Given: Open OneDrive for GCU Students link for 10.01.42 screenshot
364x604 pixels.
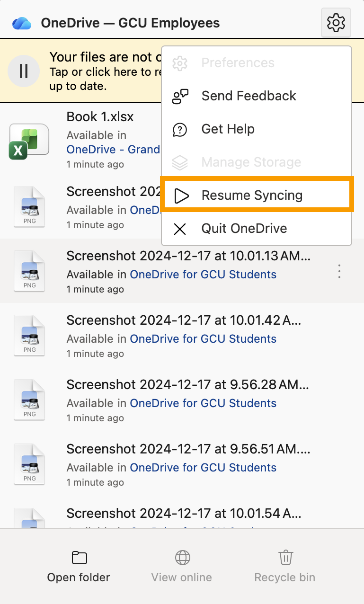Looking at the screenshot, I should (203, 339).
